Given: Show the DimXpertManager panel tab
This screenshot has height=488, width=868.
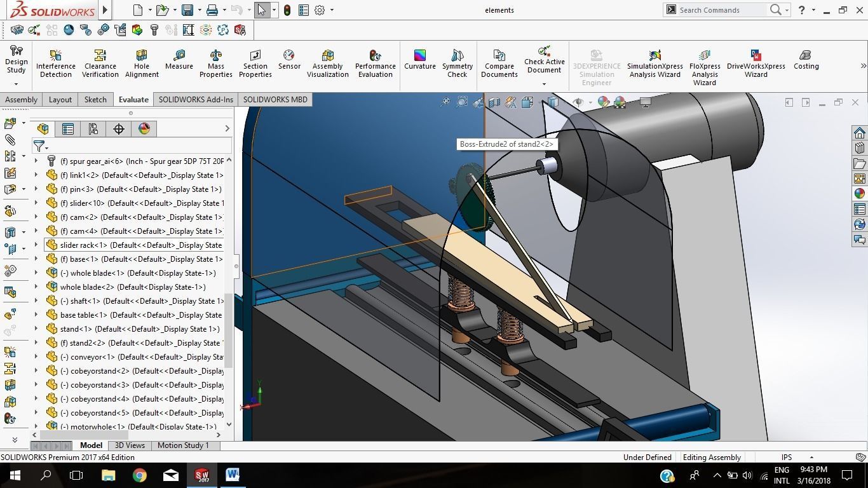Looking at the screenshot, I should (119, 129).
